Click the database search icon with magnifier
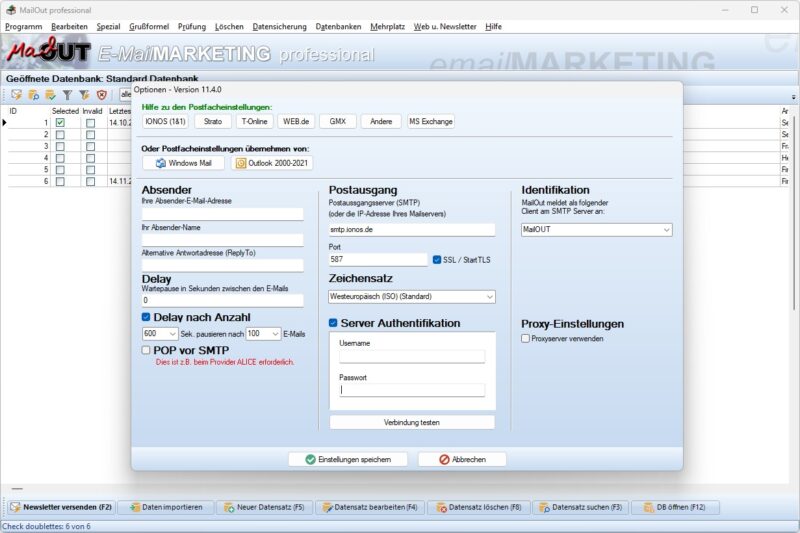 click(x=34, y=95)
